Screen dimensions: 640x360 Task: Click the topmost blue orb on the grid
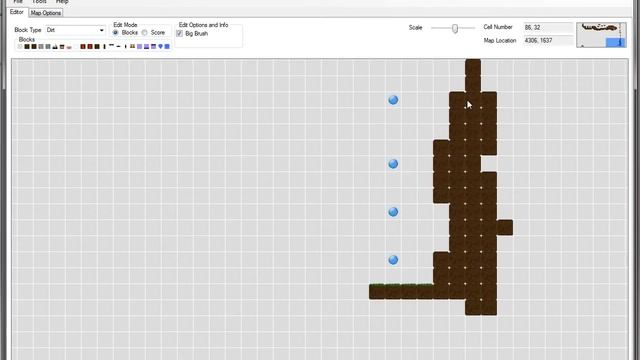point(393,100)
